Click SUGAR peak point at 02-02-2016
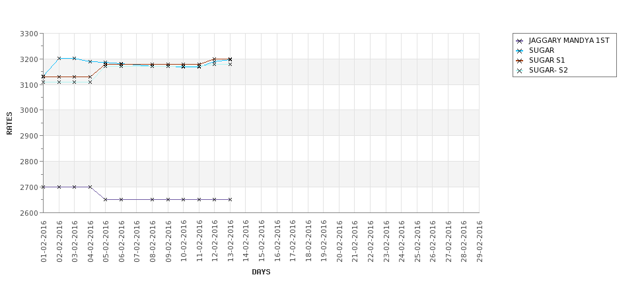The height and width of the screenshot is (283, 644). point(59,59)
